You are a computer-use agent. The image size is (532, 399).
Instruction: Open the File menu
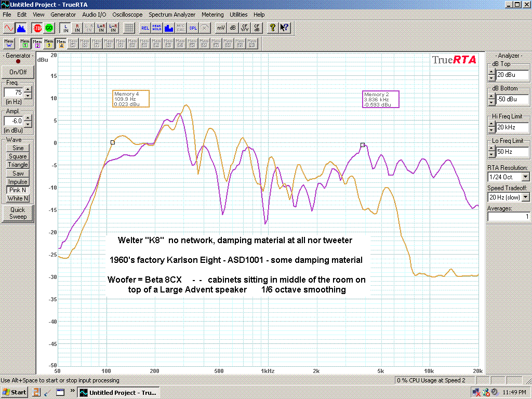click(7, 15)
